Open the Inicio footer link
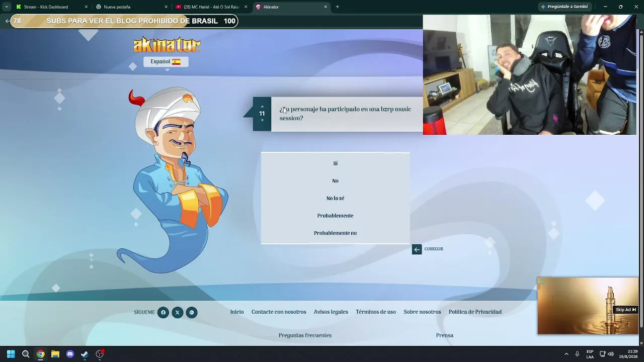Screen dimensions: 644x362 [237, 312]
